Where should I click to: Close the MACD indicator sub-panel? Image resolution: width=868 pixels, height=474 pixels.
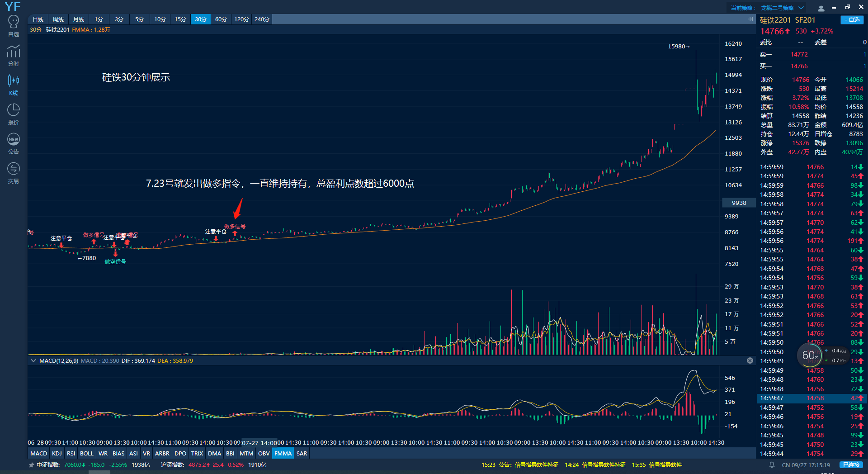pyautogui.click(x=750, y=360)
